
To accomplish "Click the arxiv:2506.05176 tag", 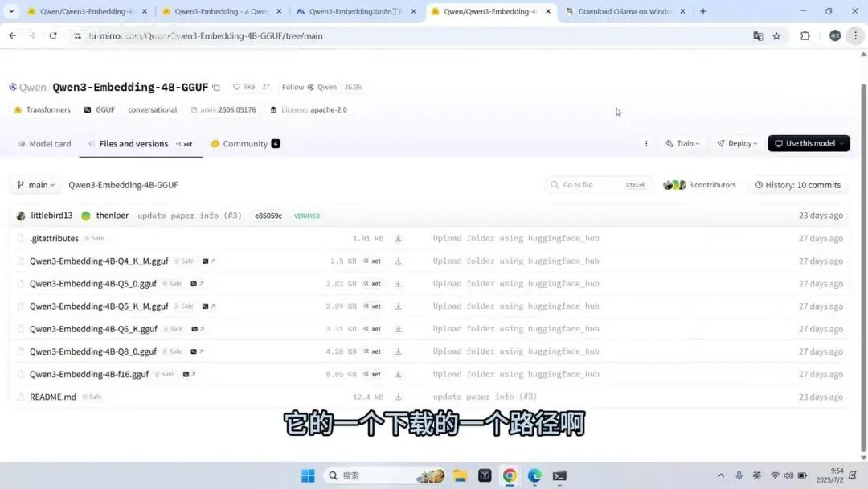I will 223,109.
